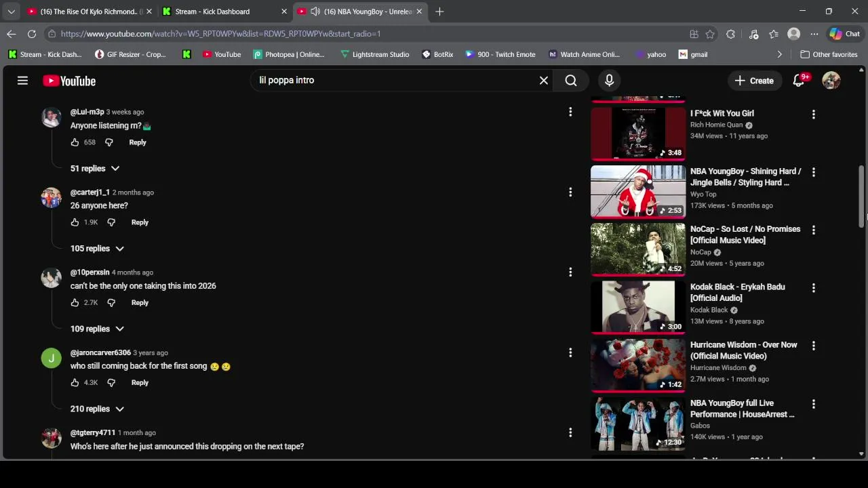Open the Photopea bookmark
The width and height of the screenshot is (868, 488).
[289, 54]
